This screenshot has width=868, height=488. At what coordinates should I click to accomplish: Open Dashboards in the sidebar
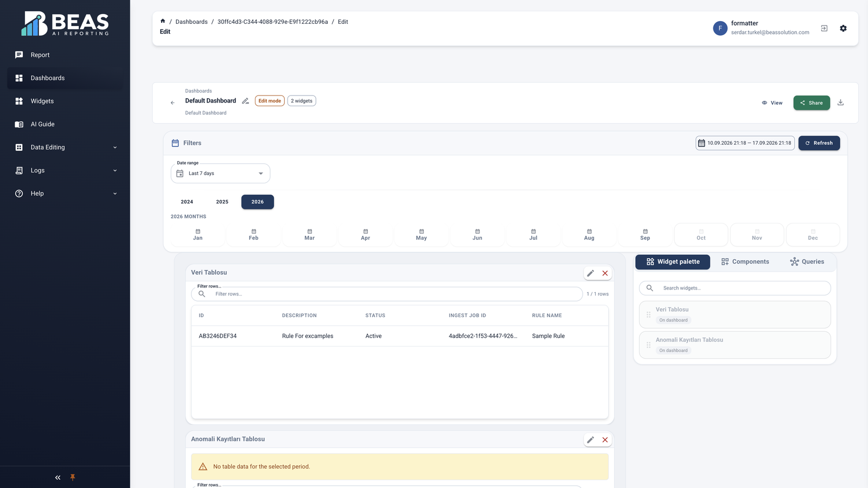(65, 78)
